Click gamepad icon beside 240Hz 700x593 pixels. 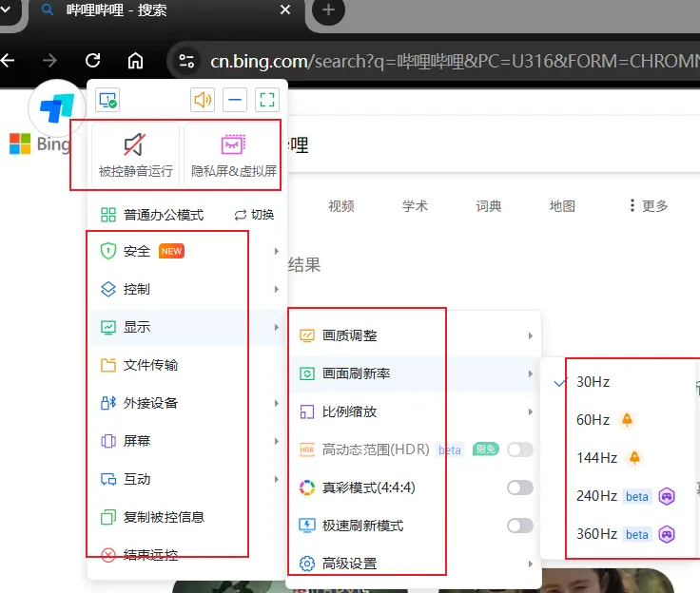667,496
